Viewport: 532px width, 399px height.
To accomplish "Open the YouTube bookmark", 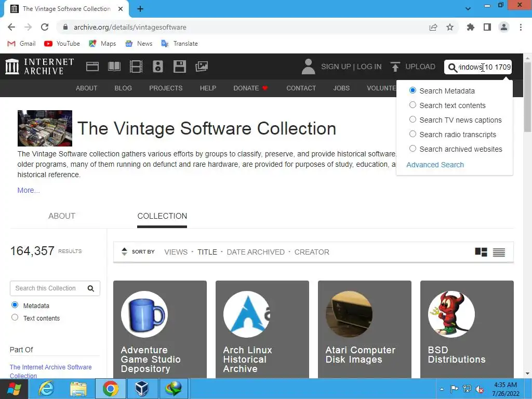I will [62, 44].
